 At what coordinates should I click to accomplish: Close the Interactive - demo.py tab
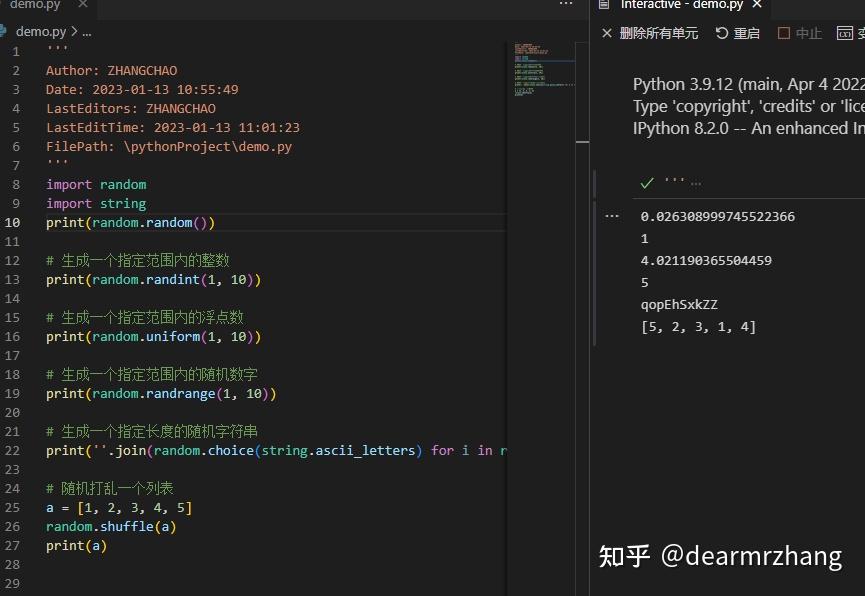(x=757, y=4)
